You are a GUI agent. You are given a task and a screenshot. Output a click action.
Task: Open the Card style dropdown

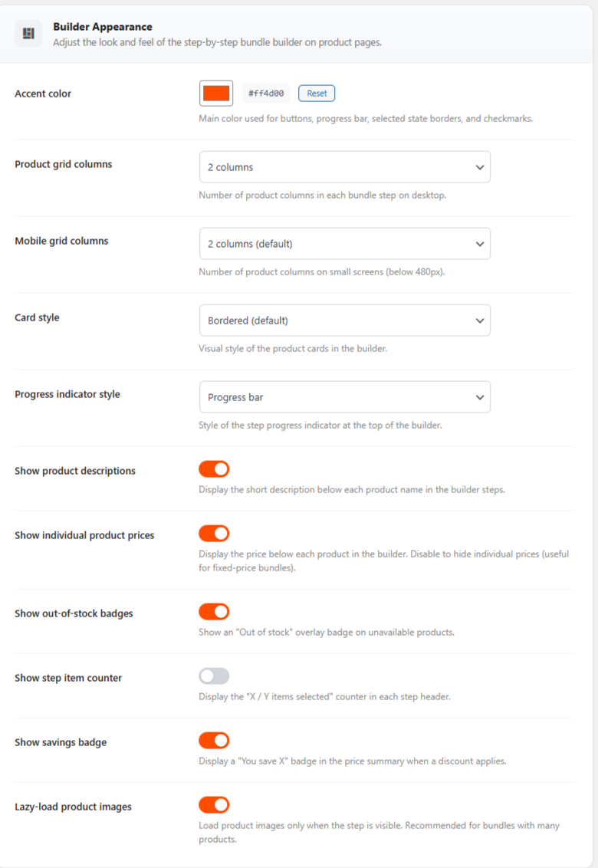[x=344, y=321]
